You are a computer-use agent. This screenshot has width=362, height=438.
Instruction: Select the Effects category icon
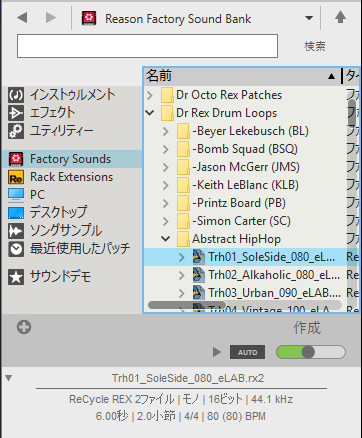[x=16, y=113]
